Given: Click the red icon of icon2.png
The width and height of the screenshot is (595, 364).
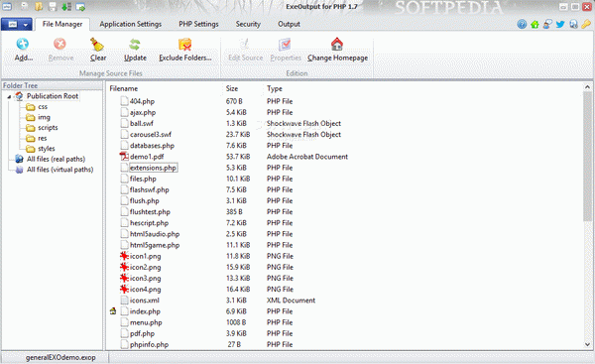Looking at the screenshot, I should [x=124, y=267].
